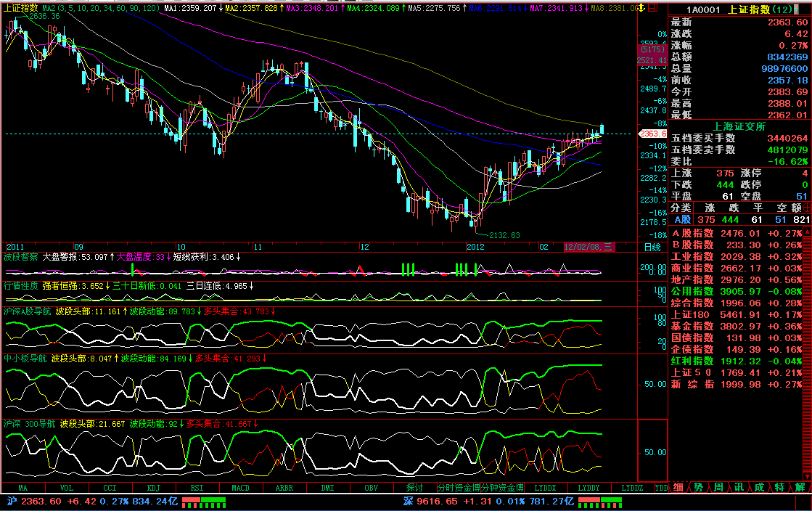The image size is (812, 511).
Task: Switch to the ARBR indicator tab
Action: 284,488
